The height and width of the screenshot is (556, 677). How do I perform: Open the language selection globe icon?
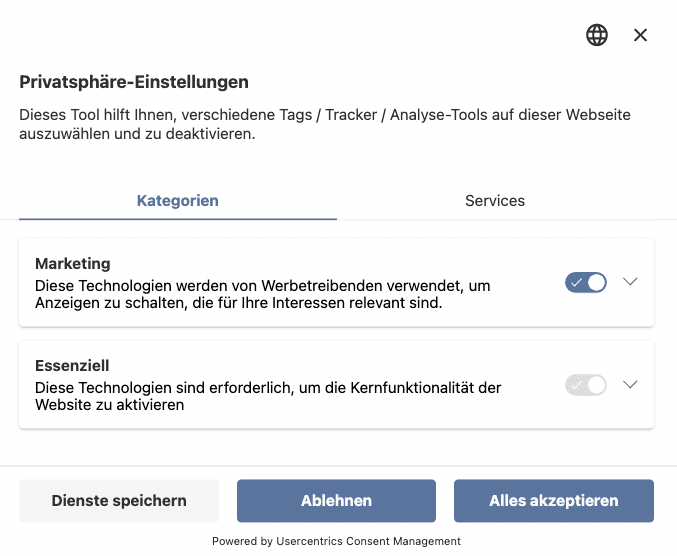597,35
